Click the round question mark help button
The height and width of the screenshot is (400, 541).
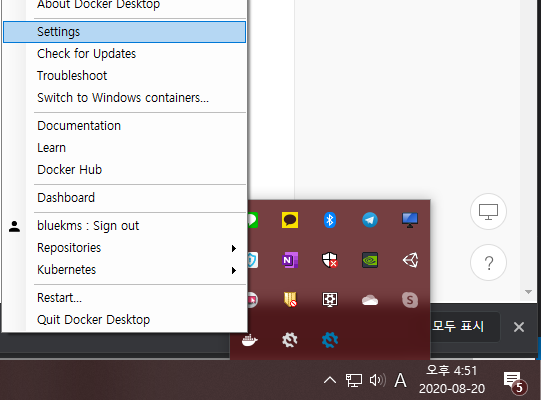click(488, 263)
